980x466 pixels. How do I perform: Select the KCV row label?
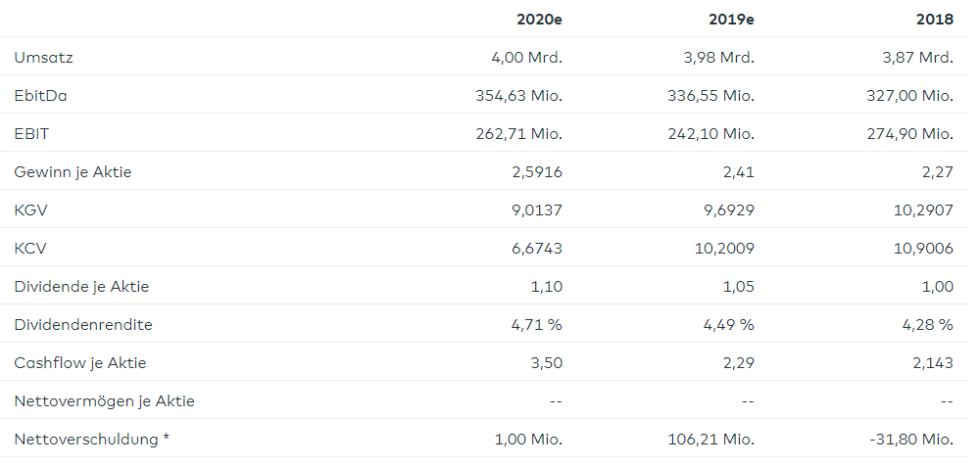[x=30, y=249]
